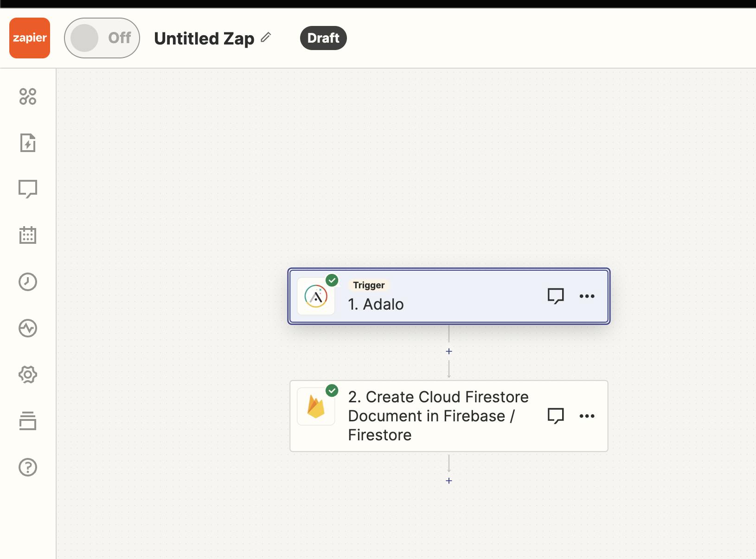Open the calendar schedule sidebar icon
Screen dimensions: 756x559
click(x=28, y=235)
